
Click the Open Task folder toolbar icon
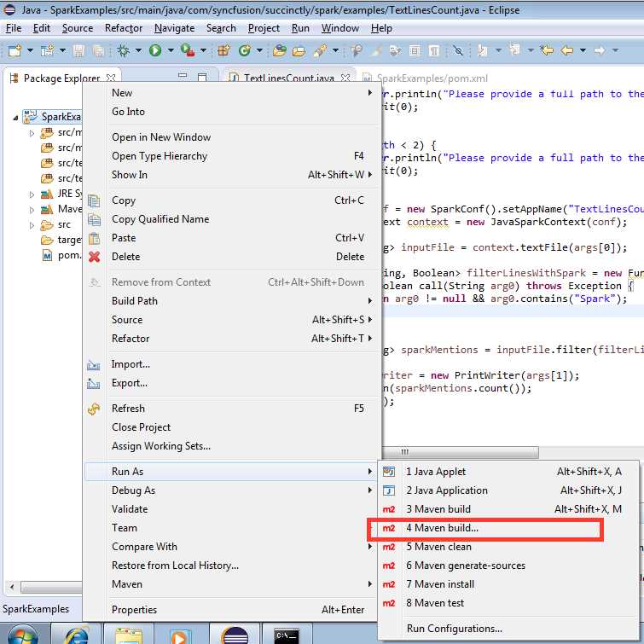[299, 51]
